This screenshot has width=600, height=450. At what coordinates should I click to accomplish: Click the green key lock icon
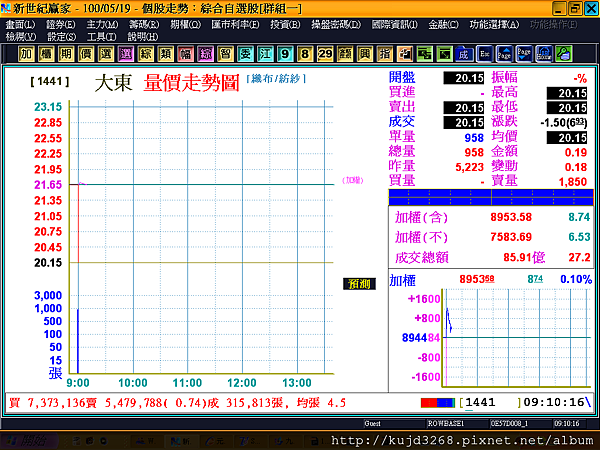point(564,54)
